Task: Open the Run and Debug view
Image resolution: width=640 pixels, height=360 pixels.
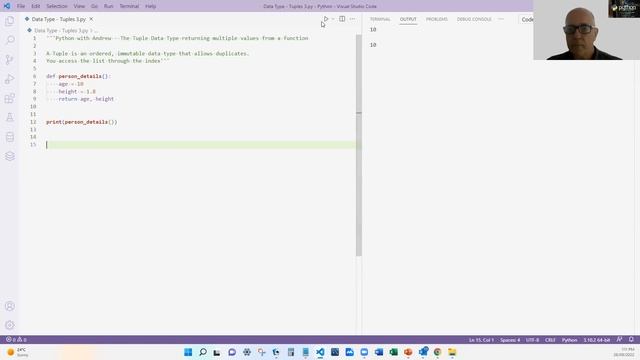Action: pyautogui.click(x=10, y=79)
